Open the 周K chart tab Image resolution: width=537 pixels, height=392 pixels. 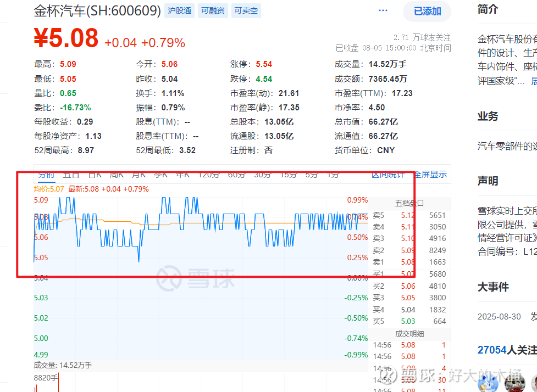pyautogui.click(x=117, y=175)
